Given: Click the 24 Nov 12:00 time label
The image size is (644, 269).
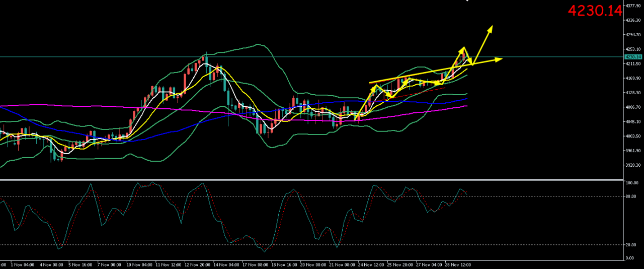Looking at the screenshot, I should click(x=371, y=264).
